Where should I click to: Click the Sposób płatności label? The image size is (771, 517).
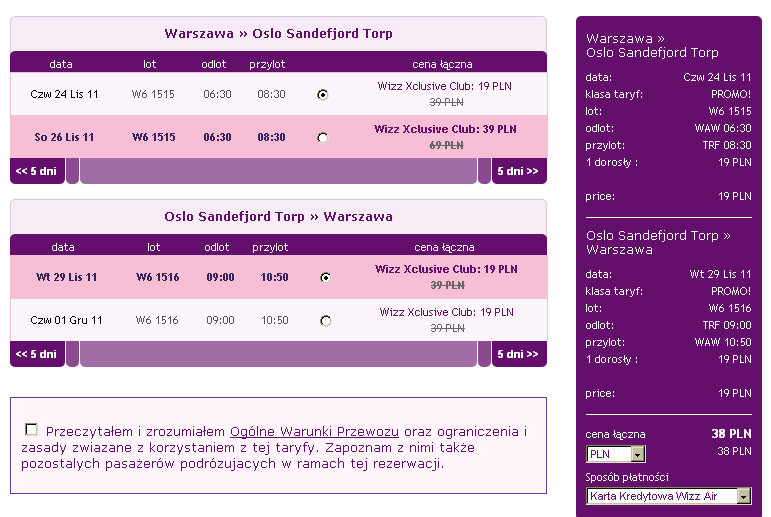click(626, 477)
